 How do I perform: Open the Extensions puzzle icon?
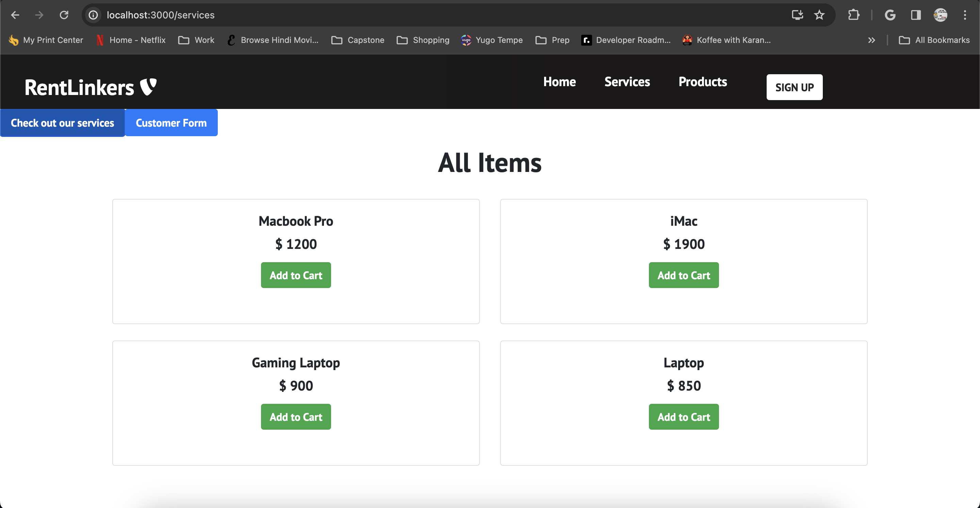[854, 15]
